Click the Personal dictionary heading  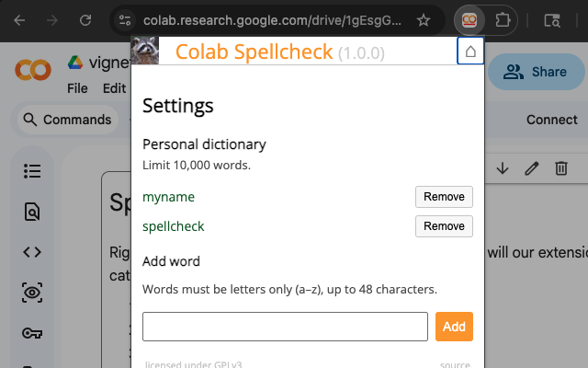point(204,144)
